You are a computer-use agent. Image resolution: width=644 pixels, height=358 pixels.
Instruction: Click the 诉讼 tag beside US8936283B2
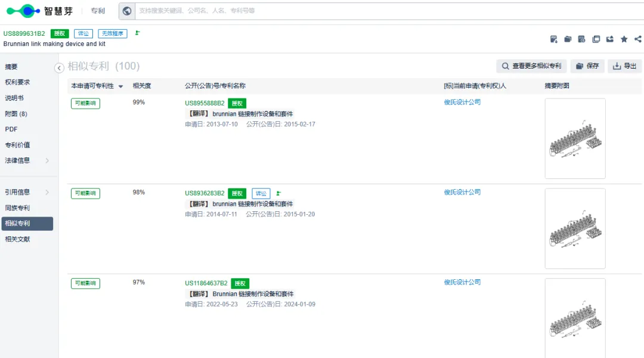(x=261, y=193)
